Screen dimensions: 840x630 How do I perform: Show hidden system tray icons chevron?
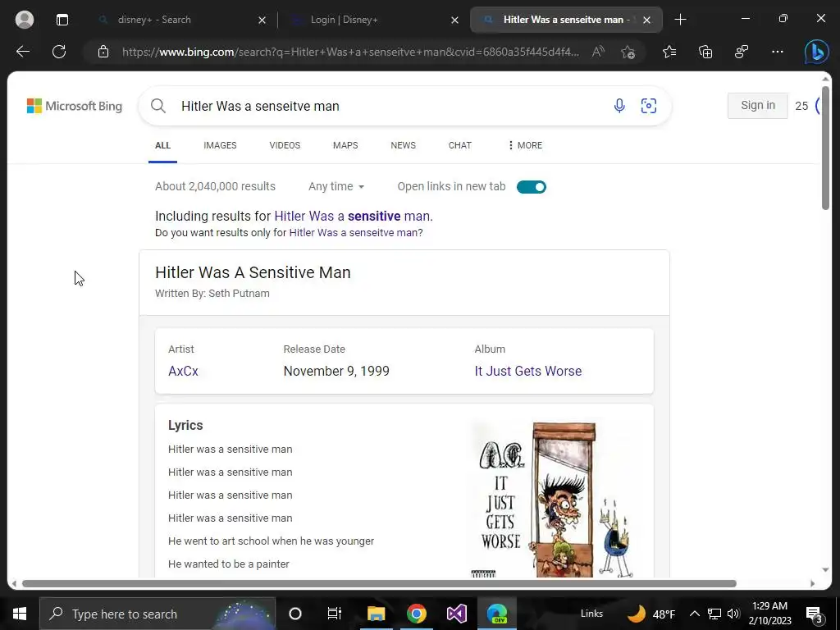coord(695,614)
